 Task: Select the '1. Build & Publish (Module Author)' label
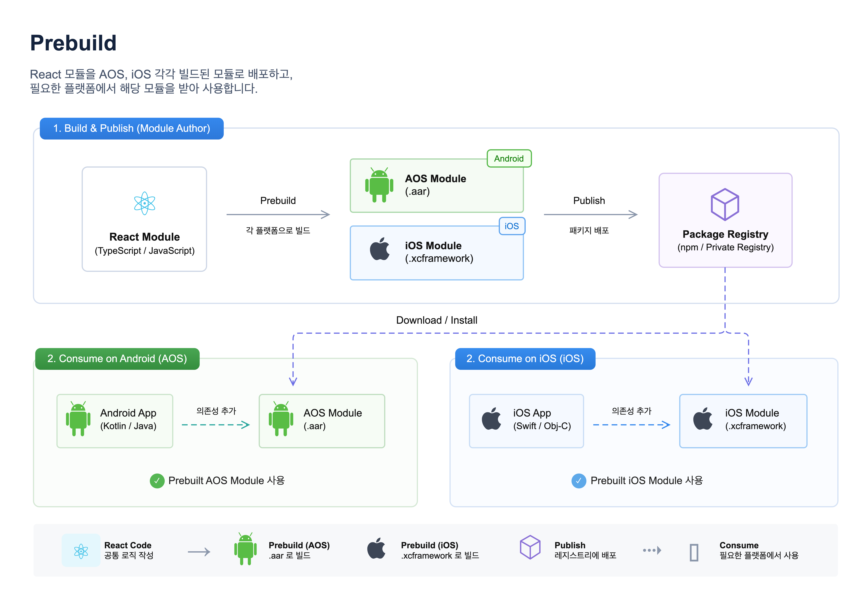coord(132,129)
